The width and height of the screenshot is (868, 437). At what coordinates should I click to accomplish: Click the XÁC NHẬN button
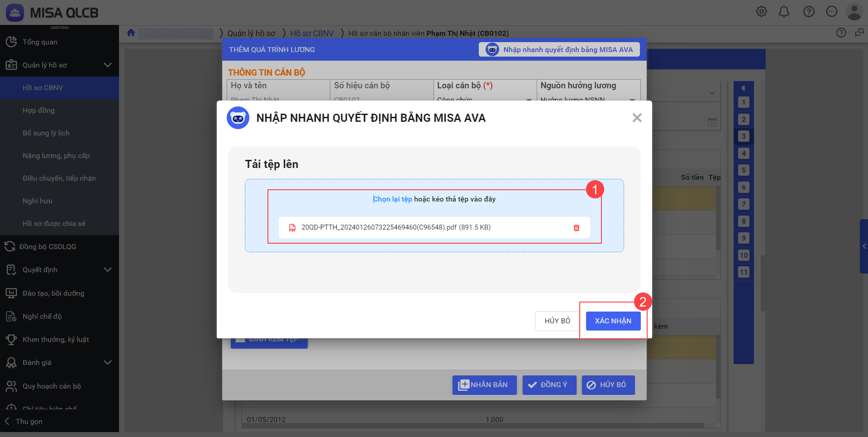click(x=613, y=321)
